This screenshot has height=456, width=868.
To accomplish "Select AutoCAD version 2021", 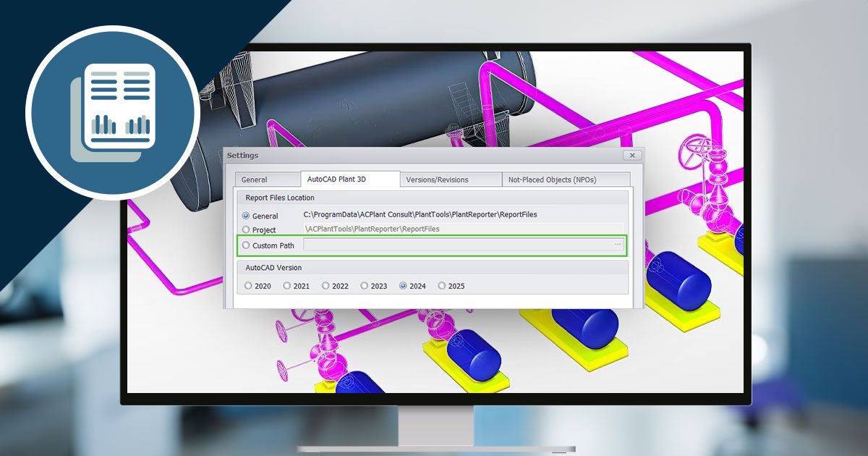I will pos(287,286).
